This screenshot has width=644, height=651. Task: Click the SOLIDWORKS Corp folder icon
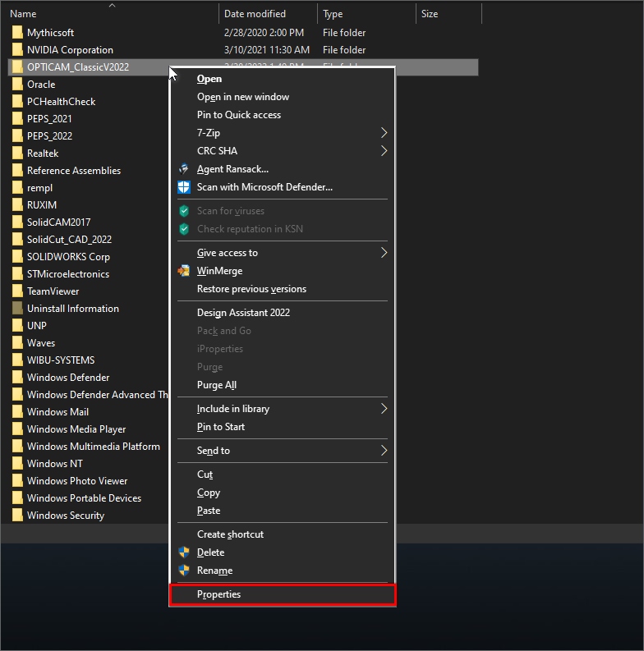coord(17,257)
